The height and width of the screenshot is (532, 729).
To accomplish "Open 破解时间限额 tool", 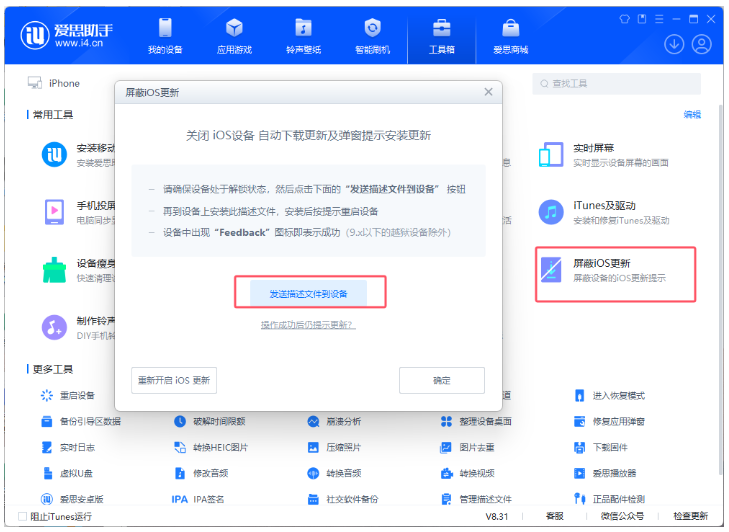I will click(x=210, y=421).
